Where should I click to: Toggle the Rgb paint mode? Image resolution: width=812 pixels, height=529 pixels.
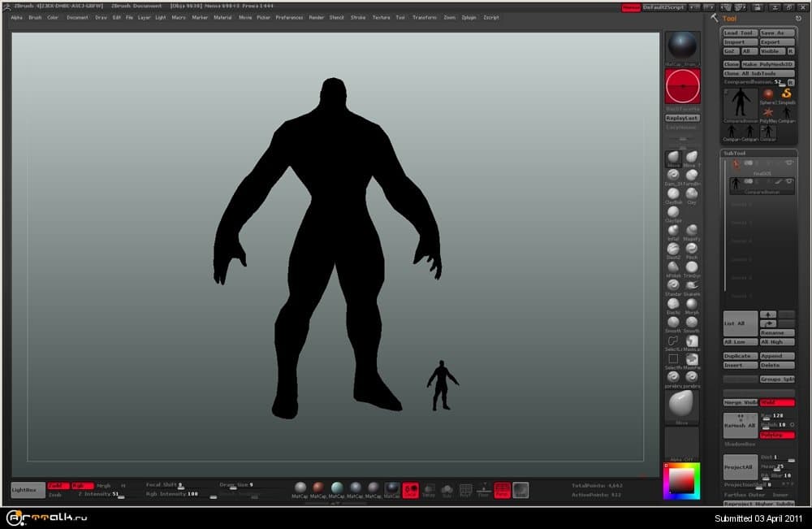pyautogui.click(x=81, y=486)
